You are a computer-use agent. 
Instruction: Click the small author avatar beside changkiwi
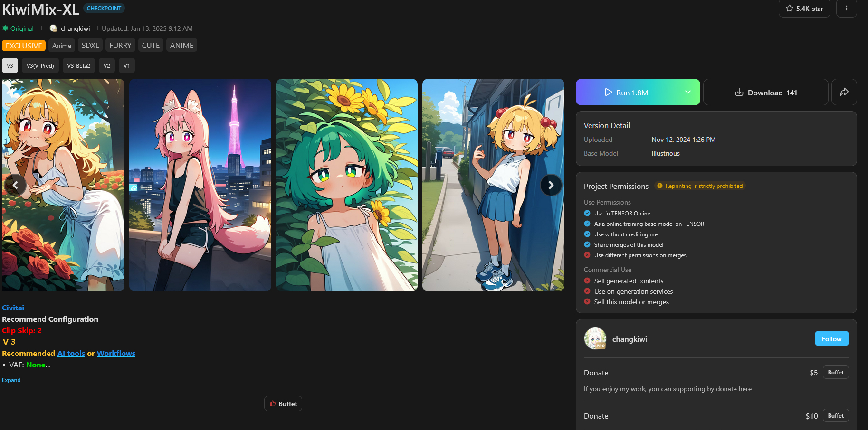(x=53, y=28)
